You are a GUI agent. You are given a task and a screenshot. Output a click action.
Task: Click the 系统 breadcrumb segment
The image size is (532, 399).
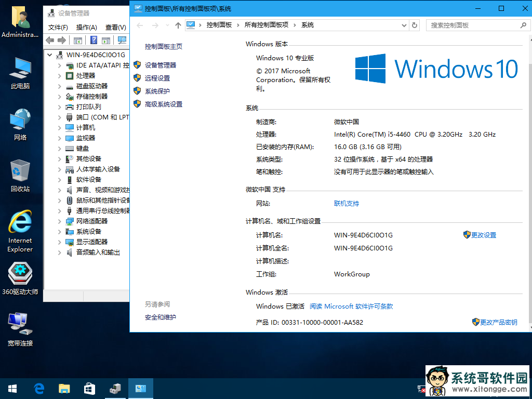pos(308,25)
